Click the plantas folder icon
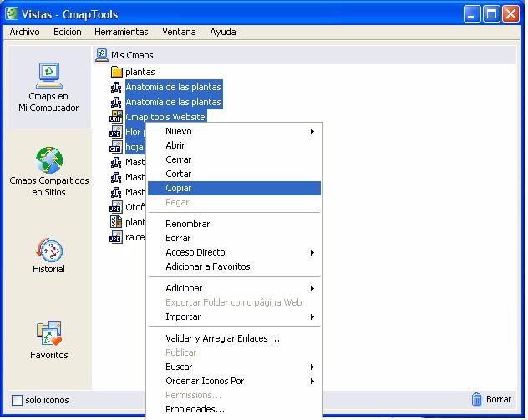 [116, 72]
